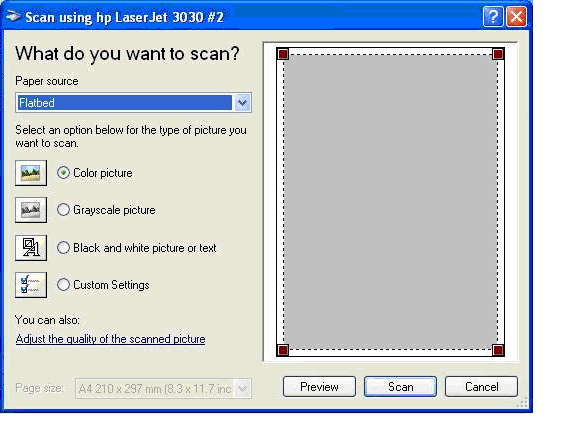Viewport: 576px width, 432px height.
Task: Open the Page size dropdown
Action: (x=242, y=388)
